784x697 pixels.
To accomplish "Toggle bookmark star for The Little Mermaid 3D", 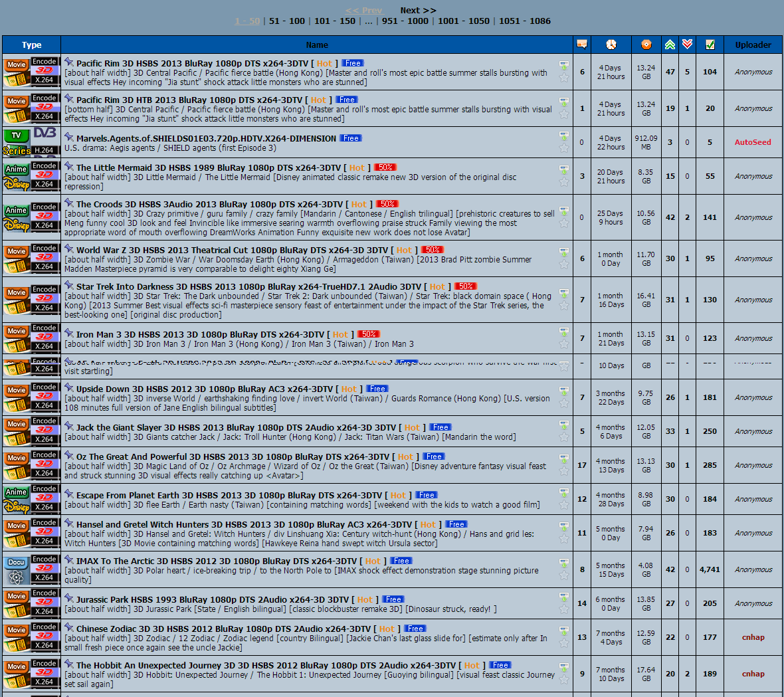I will [564, 183].
